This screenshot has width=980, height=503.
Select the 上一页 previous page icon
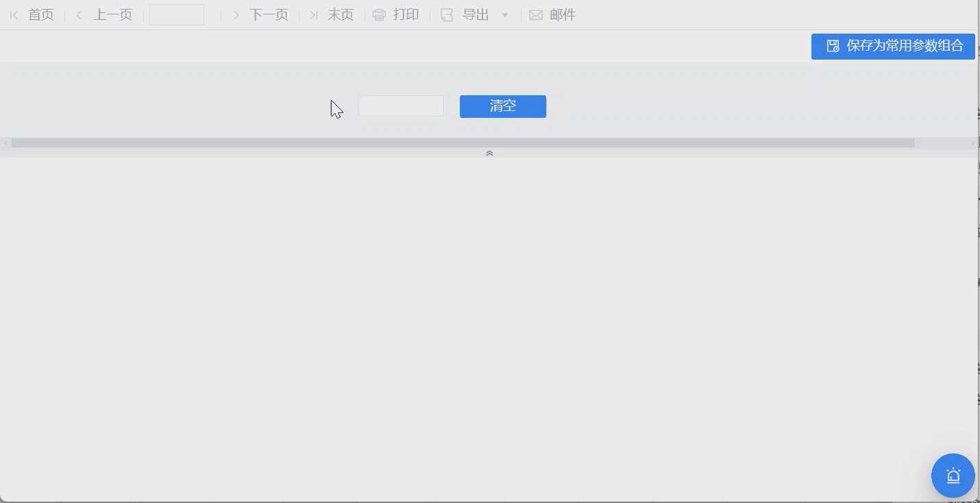click(x=78, y=14)
